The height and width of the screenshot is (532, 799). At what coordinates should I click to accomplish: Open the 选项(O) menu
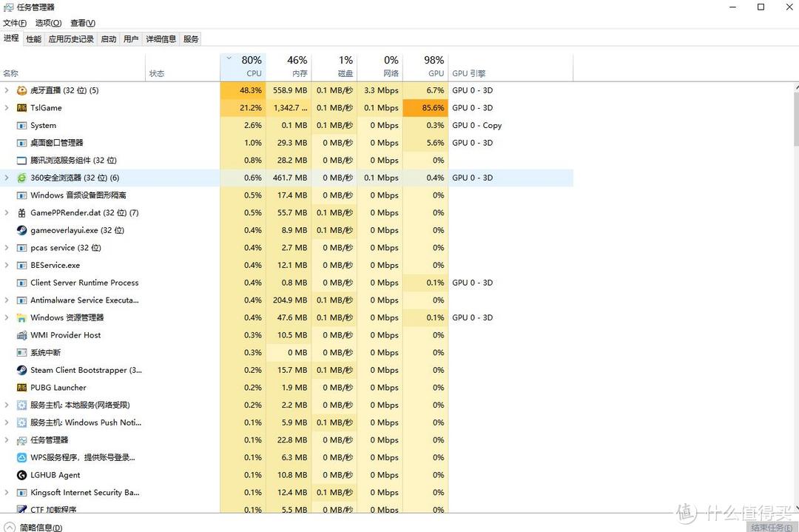pos(48,23)
